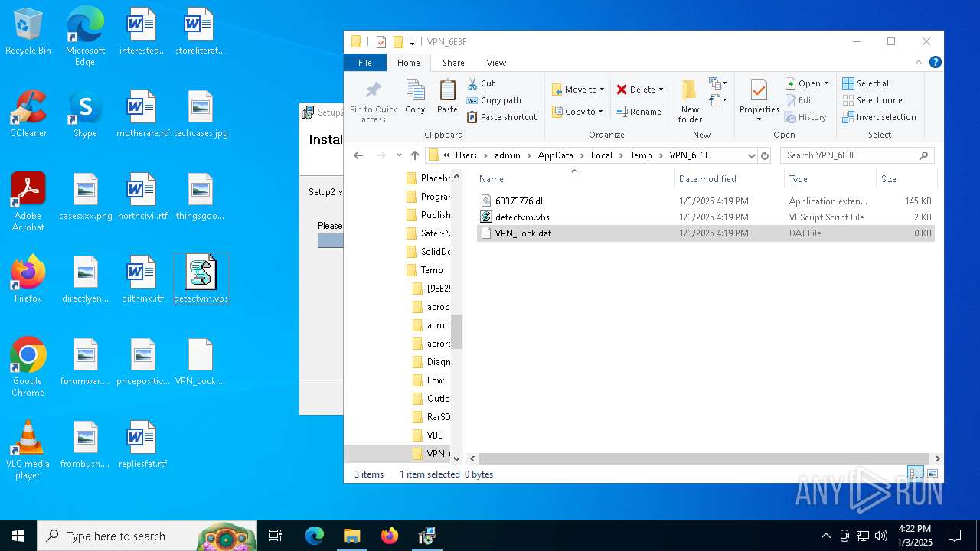Select the Temp folder in tree
Image resolution: width=980 pixels, height=551 pixels.
(432, 270)
